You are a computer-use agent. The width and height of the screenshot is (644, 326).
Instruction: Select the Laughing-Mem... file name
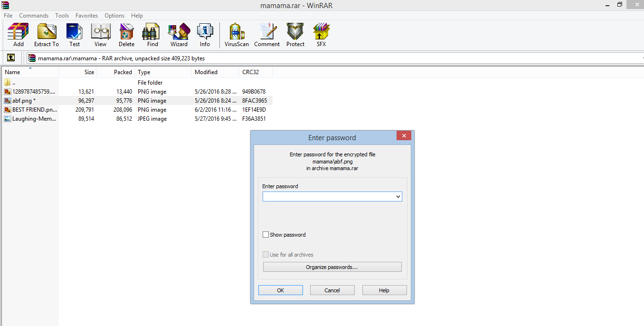point(34,119)
